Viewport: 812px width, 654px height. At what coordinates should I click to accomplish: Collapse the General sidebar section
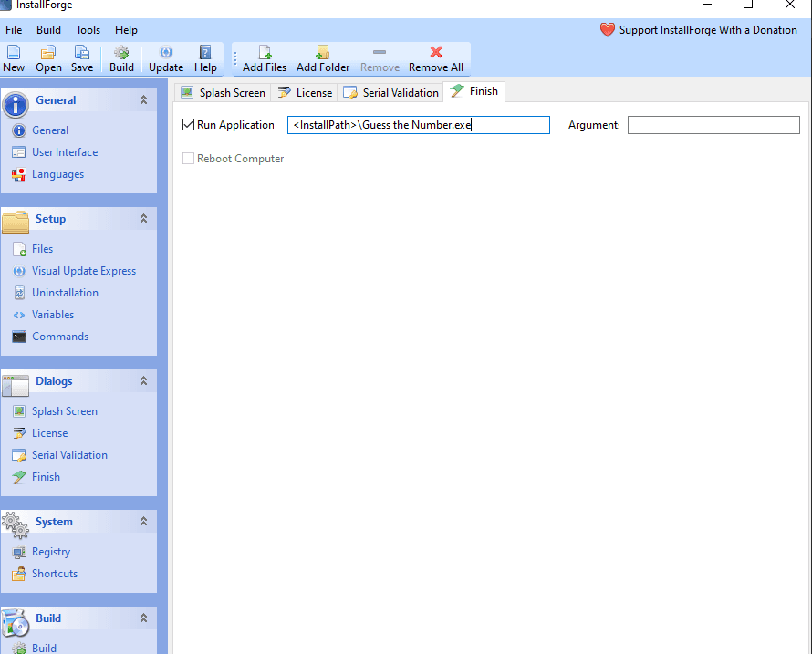coord(143,100)
